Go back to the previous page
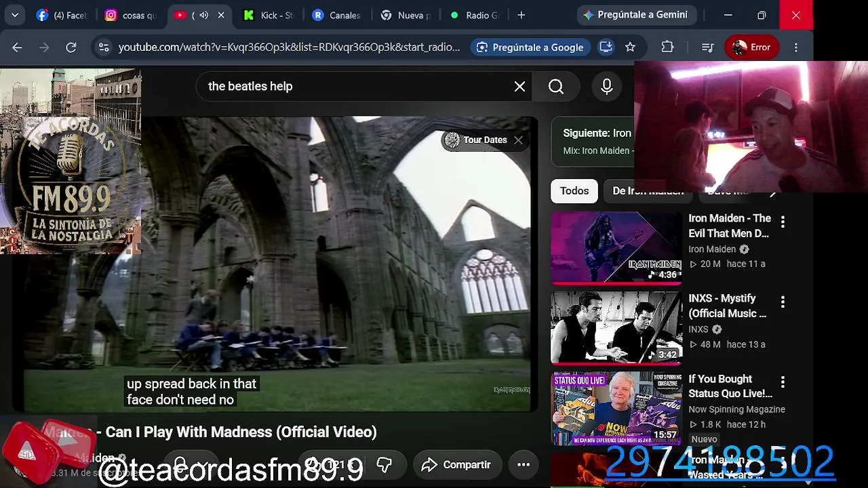The width and height of the screenshot is (868, 488). [17, 47]
